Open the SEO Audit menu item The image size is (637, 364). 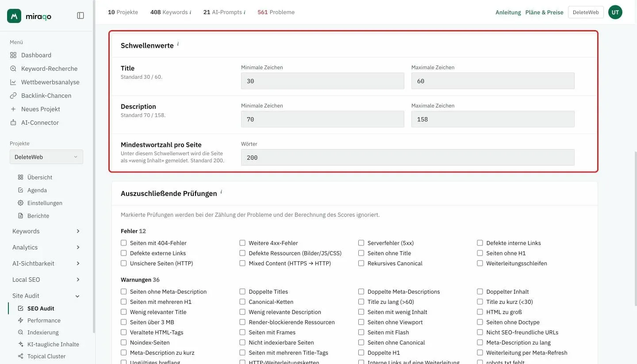click(x=41, y=308)
